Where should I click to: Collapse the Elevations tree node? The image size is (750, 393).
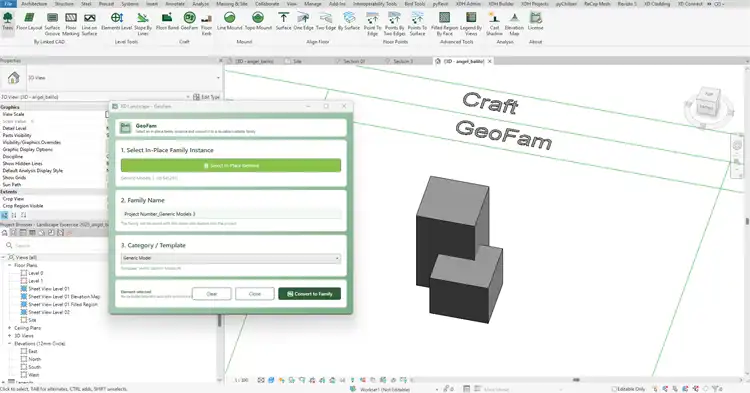tap(10, 344)
